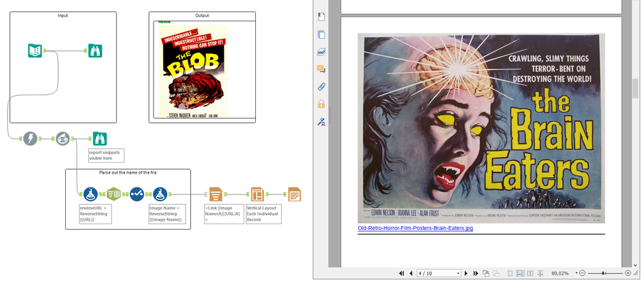Image resolution: width=644 pixels, height=282 pixels.
Task: Open the Digital Signatures panel
Action: click(322, 122)
